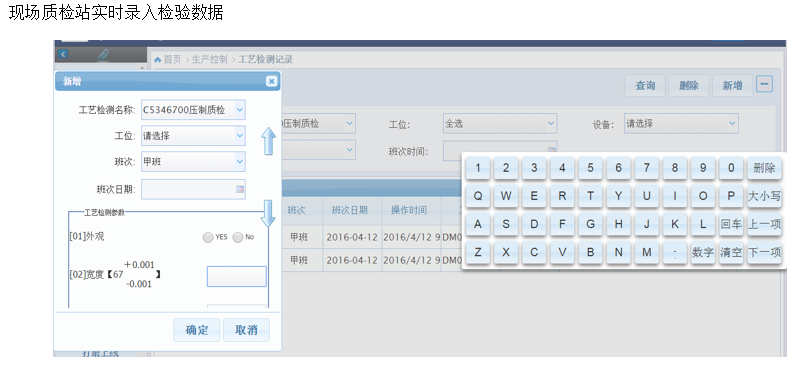Select YES radio for 外观
The width and height of the screenshot is (807, 369).
(x=208, y=237)
